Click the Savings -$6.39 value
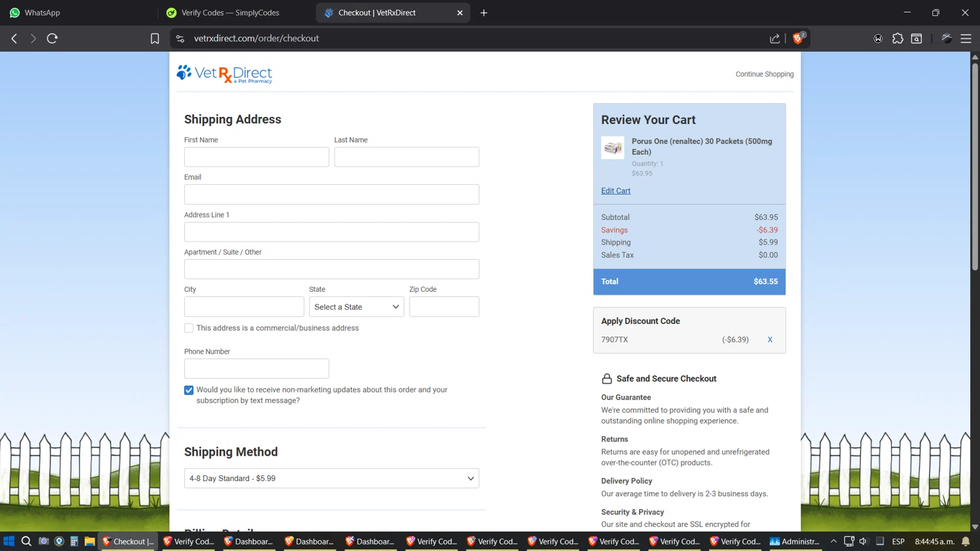This screenshot has height=551, width=980. tap(767, 230)
